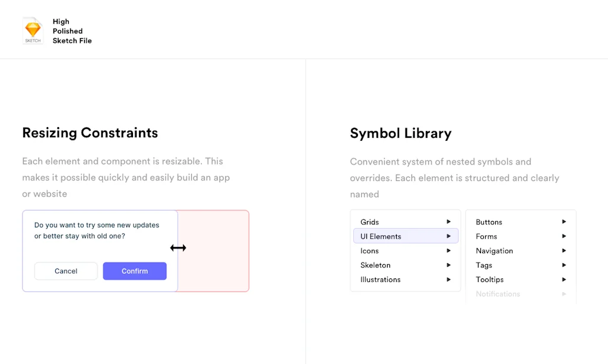Click the High Polished Sketch File title
Image resolution: width=608 pixels, height=364 pixels.
tap(72, 31)
